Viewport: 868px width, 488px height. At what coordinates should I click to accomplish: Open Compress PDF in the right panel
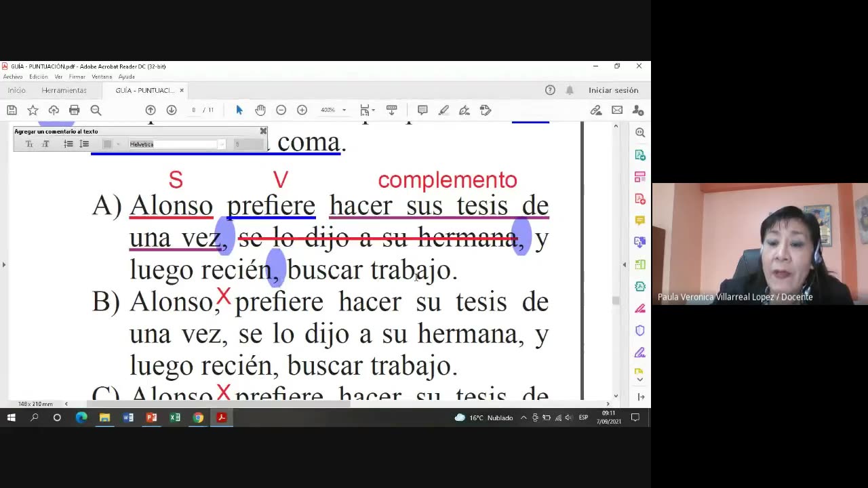(639, 286)
